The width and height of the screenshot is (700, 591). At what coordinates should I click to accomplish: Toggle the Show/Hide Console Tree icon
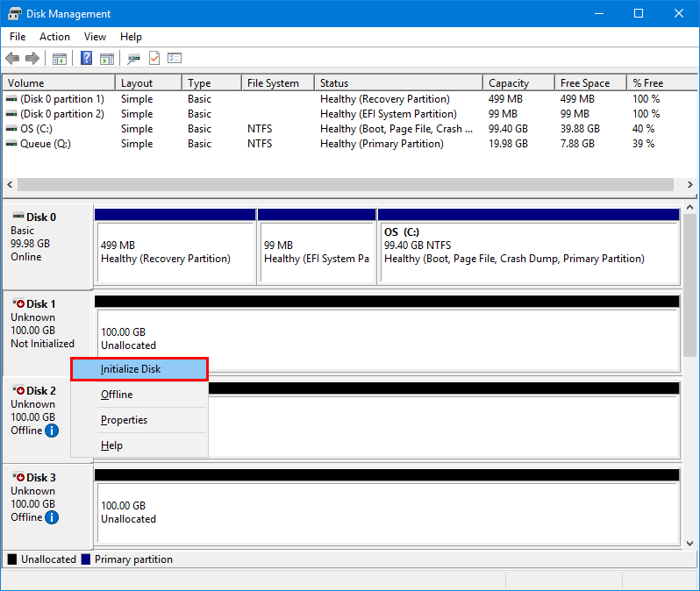click(60, 59)
